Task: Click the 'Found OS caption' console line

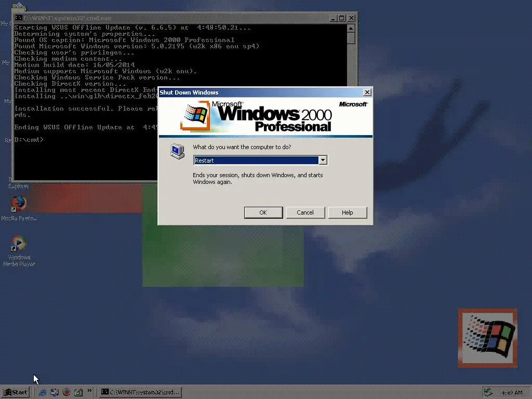Action: click(124, 40)
